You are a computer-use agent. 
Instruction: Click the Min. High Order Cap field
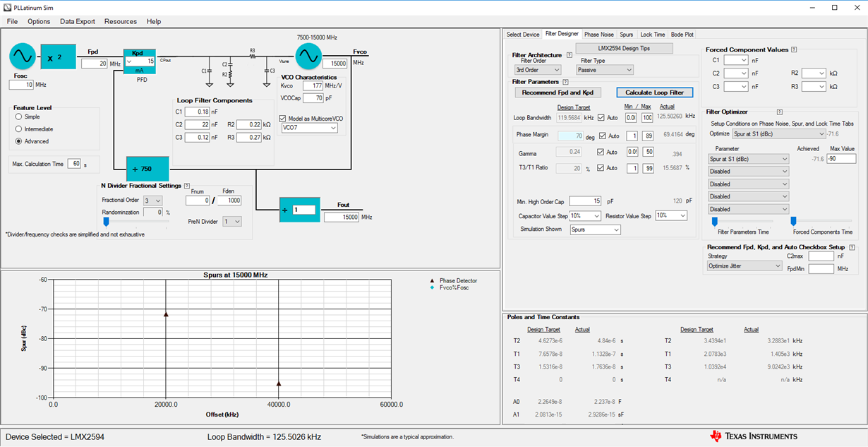pos(585,201)
